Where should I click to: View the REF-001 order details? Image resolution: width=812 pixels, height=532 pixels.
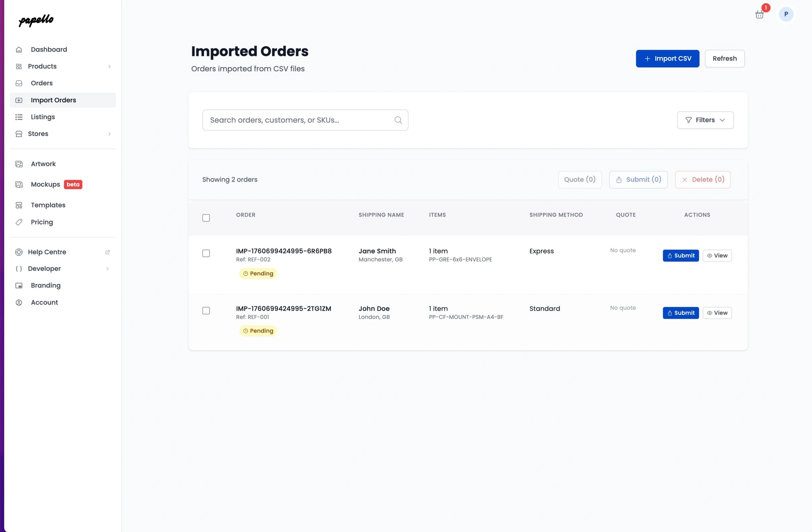pyautogui.click(x=717, y=313)
